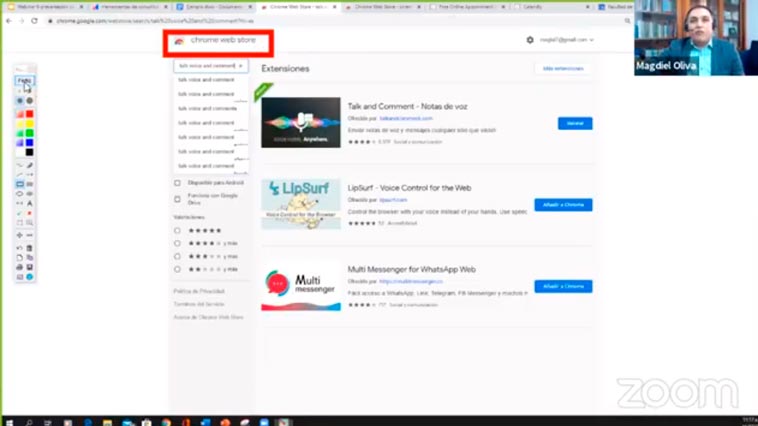Pick the solid red color swatch
The image size is (758, 426).
point(29,114)
